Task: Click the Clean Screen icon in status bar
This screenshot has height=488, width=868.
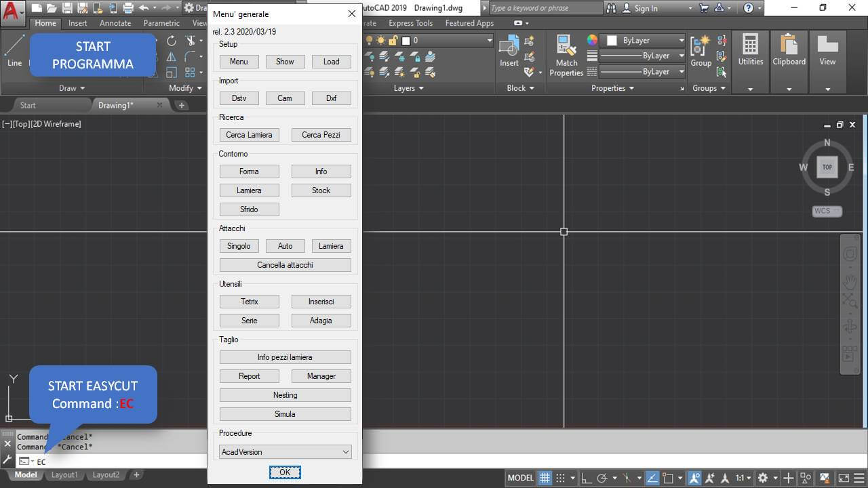Action: tap(843, 478)
